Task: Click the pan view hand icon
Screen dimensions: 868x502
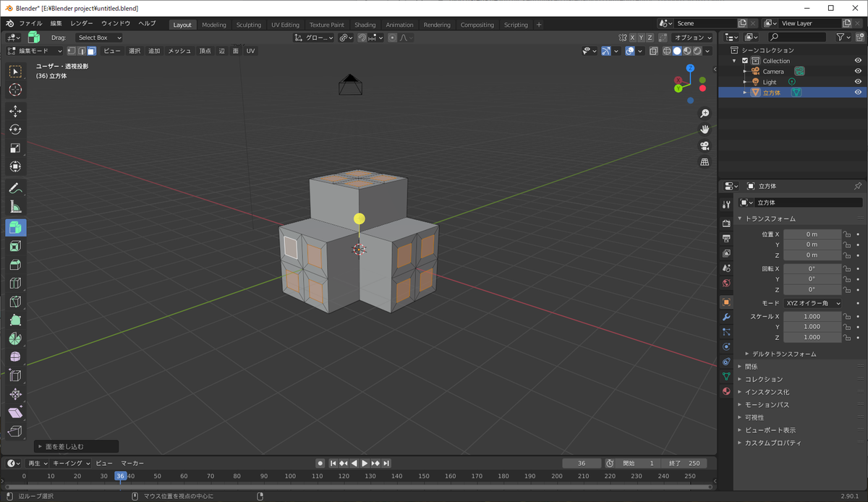Action: [705, 129]
